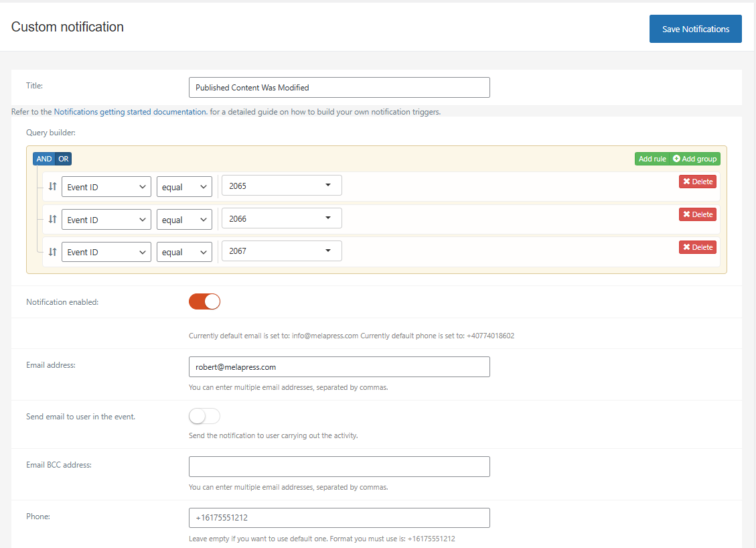This screenshot has width=756, height=548.
Task: Click the Email address input field
Action: 339,366
